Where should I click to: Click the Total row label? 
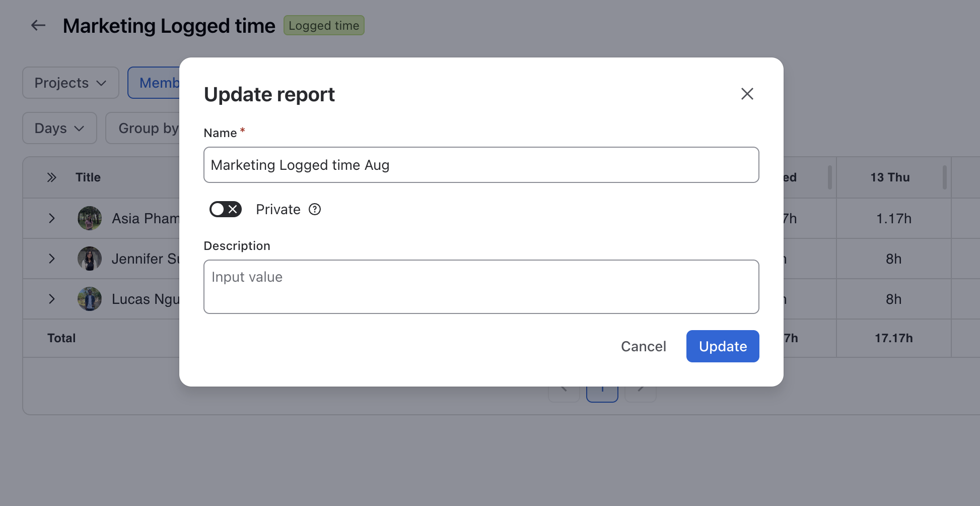61,338
